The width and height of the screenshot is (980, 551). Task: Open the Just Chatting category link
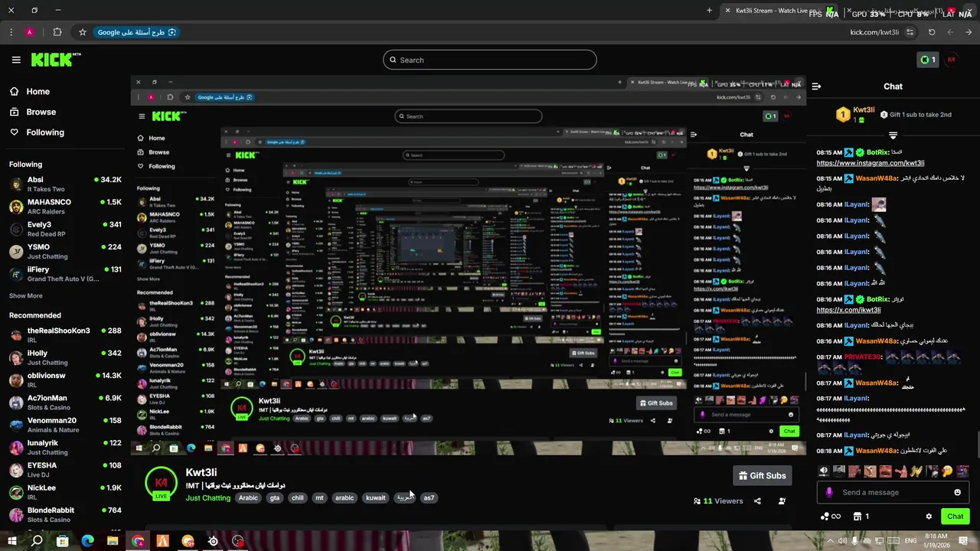pos(207,498)
